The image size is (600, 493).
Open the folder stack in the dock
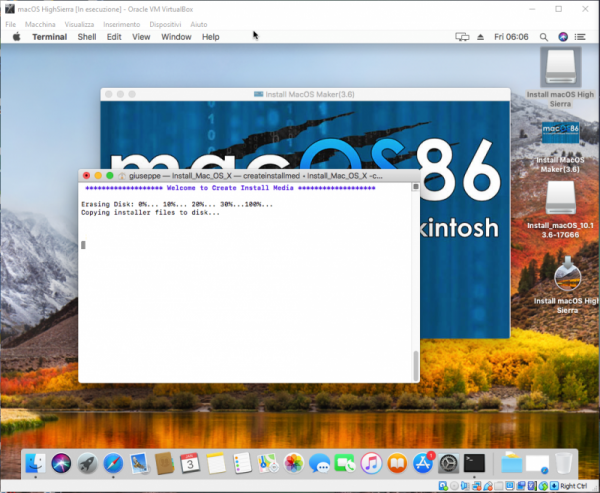coord(512,463)
